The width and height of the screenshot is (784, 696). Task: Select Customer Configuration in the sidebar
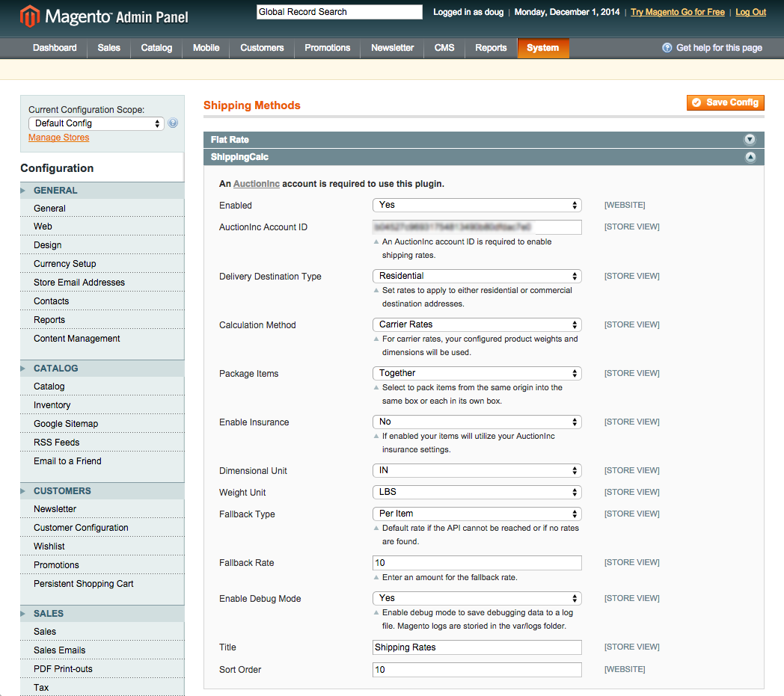point(102,528)
